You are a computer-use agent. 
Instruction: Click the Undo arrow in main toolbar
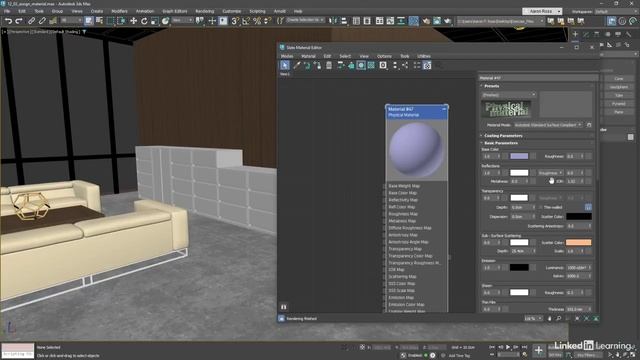[8, 21]
